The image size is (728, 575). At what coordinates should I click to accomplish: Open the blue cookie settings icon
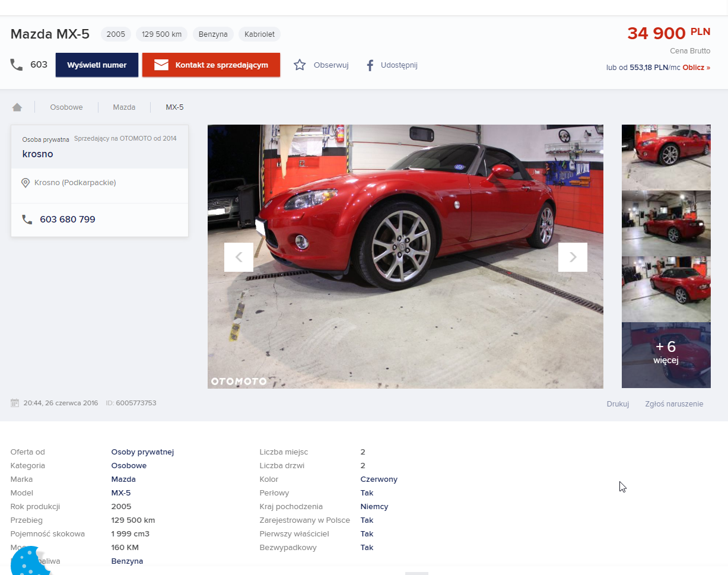tap(29, 561)
